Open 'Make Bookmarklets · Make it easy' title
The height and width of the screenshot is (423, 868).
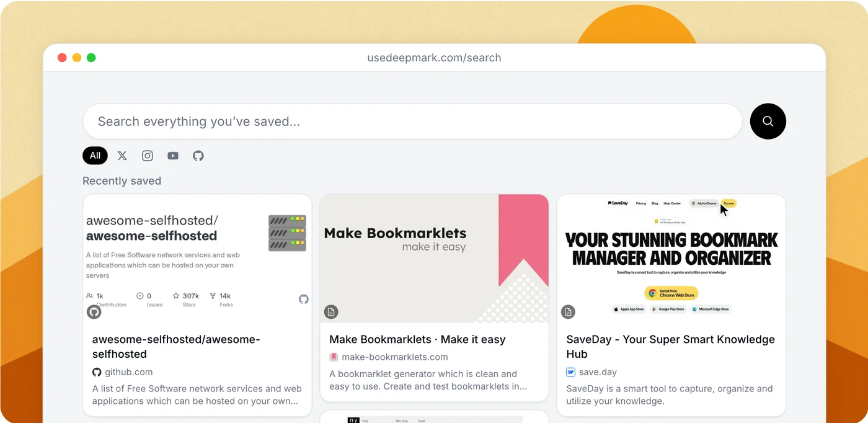417,339
